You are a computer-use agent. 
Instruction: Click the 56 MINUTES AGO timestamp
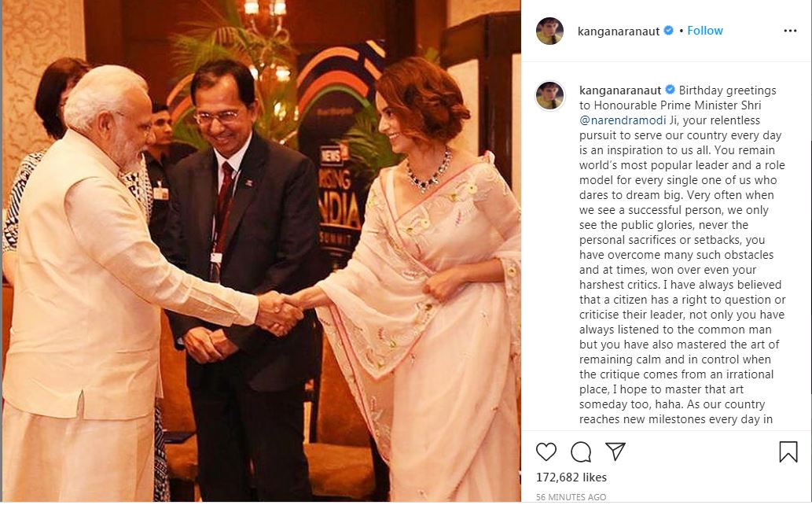(x=571, y=496)
